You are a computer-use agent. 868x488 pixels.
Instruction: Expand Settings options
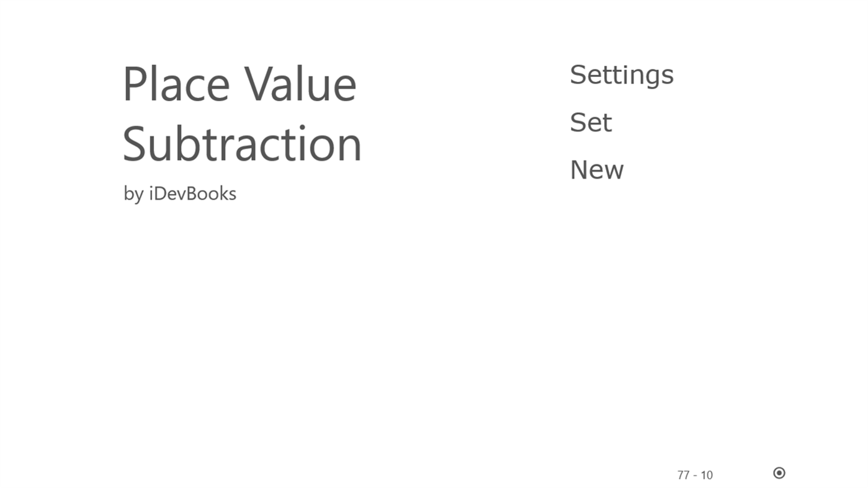coord(622,73)
